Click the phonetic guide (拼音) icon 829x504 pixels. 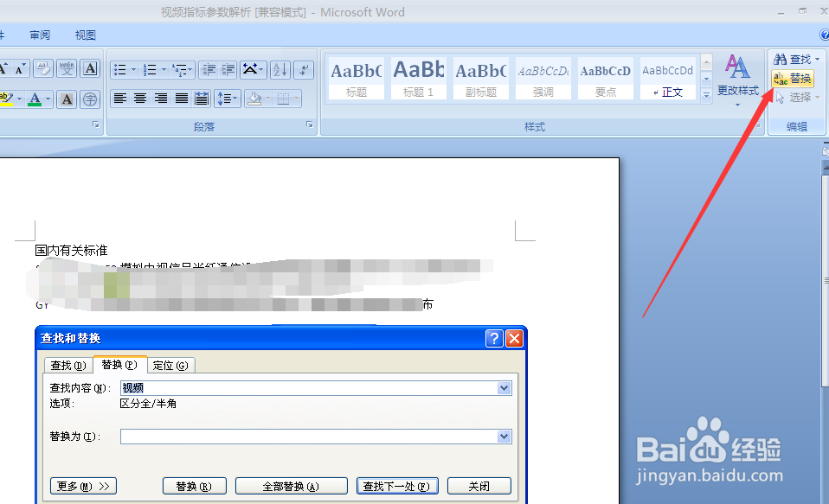point(67,68)
